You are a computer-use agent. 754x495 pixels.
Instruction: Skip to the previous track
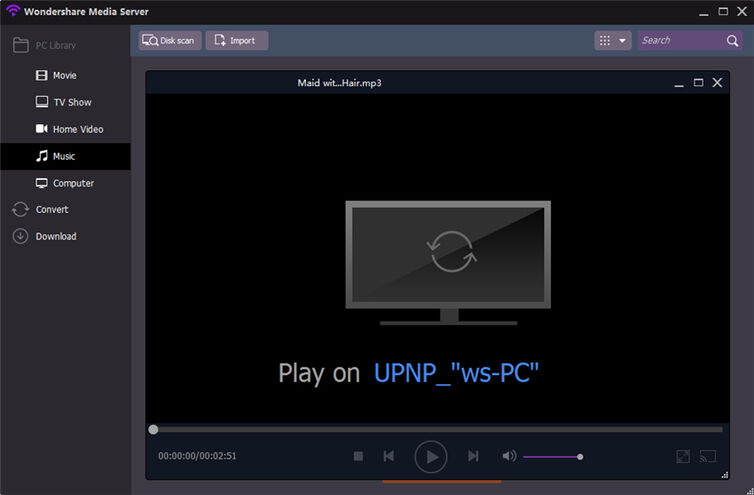point(389,456)
